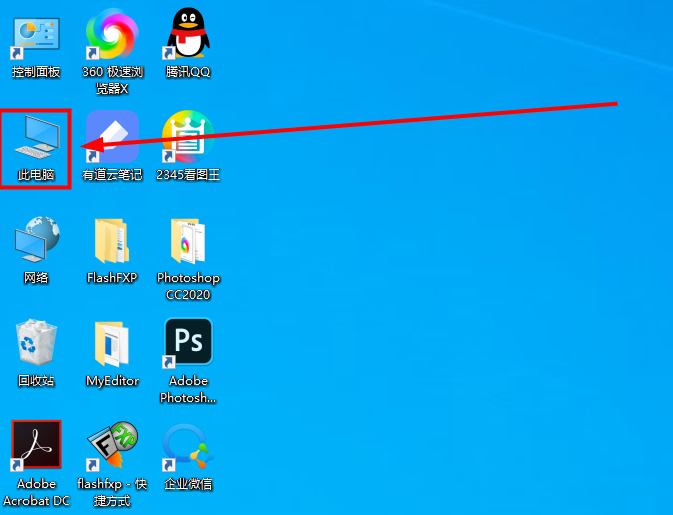Viewport: 673px width, 515px height.
Task: Click the flashfxp 快捷方式 shortcut icon
Action: click(111, 446)
